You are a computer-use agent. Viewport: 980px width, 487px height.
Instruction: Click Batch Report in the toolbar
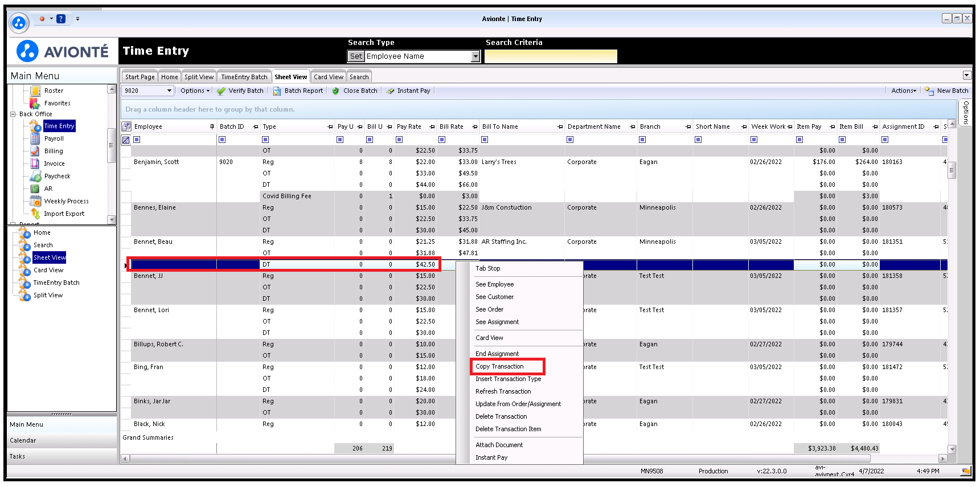298,91
